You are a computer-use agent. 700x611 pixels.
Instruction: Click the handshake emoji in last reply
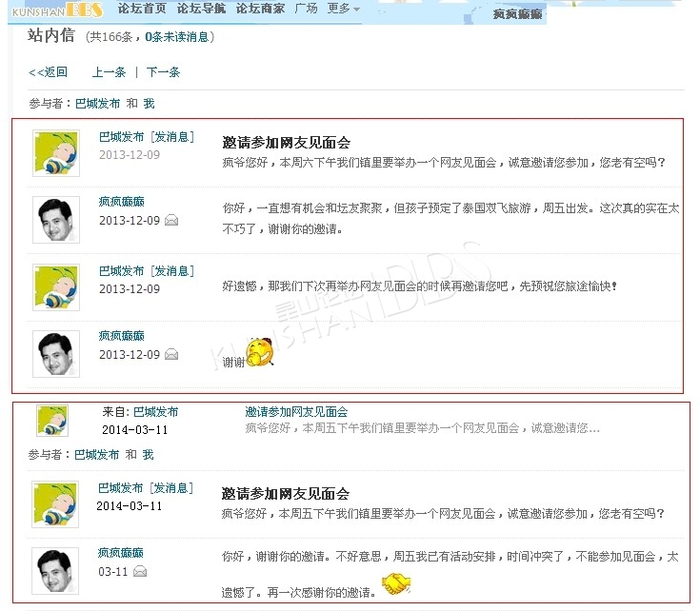396,583
